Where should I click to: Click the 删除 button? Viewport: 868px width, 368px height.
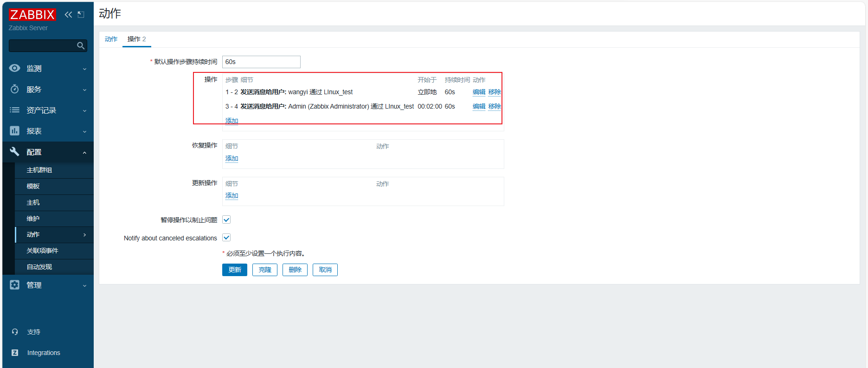pos(295,270)
